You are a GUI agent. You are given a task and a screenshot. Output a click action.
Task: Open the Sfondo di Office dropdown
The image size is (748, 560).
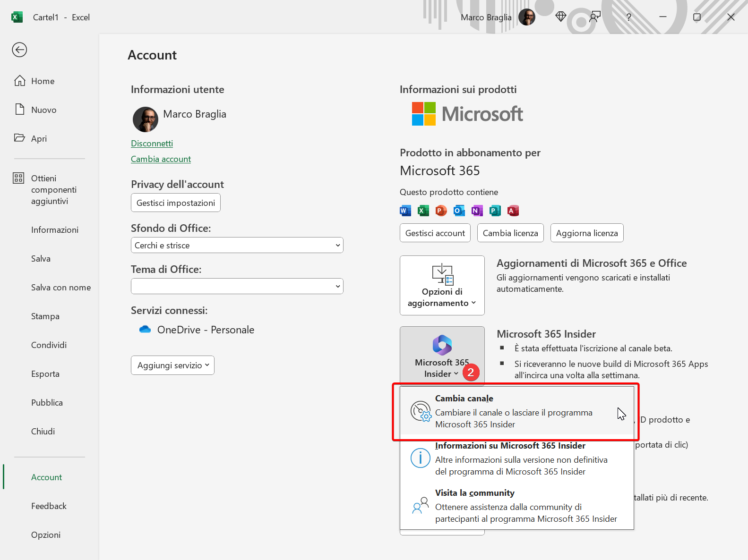(237, 245)
